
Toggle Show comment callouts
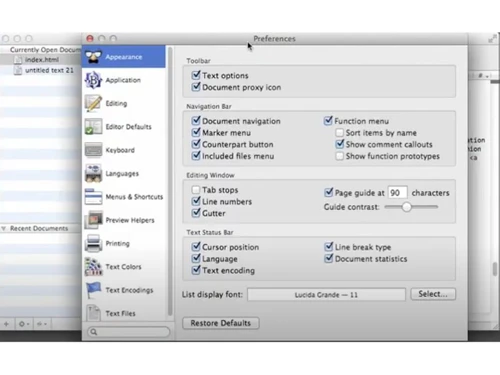(340, 144)
